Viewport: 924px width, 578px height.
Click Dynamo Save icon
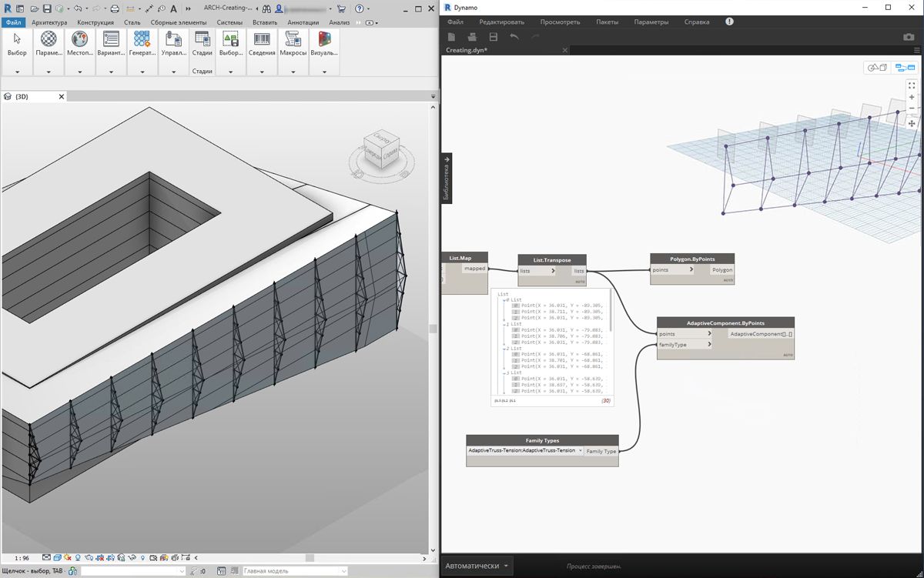tap(494, 37)
